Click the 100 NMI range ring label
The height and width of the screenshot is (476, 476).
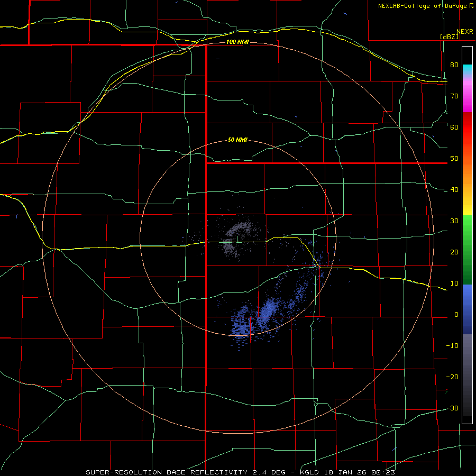(237, 42)
